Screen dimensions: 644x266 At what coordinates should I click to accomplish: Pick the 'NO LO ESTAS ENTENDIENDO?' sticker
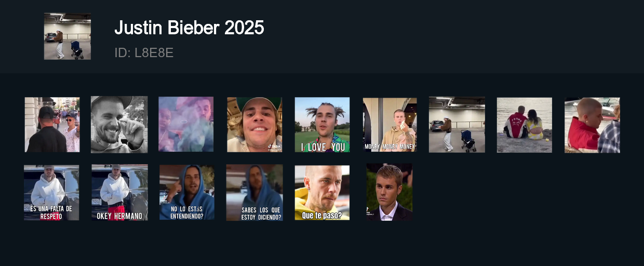(187, 193)
